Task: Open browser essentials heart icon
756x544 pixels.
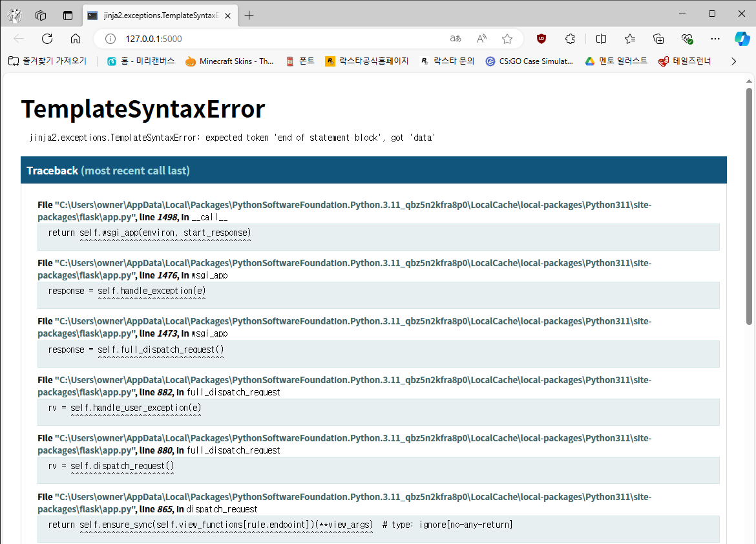Action: (687, 39)
